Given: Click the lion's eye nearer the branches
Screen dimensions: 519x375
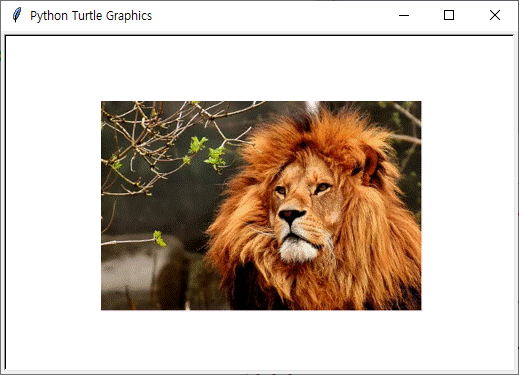Looking at the screenshot, I should click(281, 190).
